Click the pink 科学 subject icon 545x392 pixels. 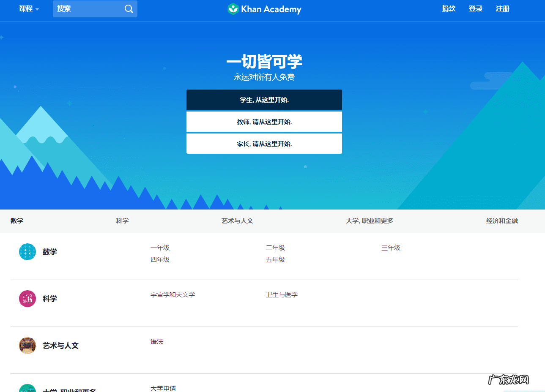coord(27,298)
